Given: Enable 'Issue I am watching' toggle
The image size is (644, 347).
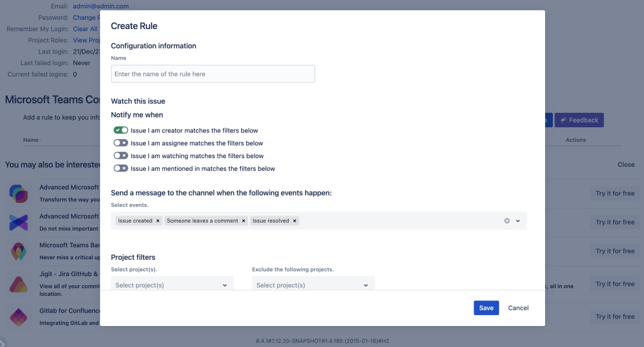Looking at the screenshot, I should [x=121, y=156].
